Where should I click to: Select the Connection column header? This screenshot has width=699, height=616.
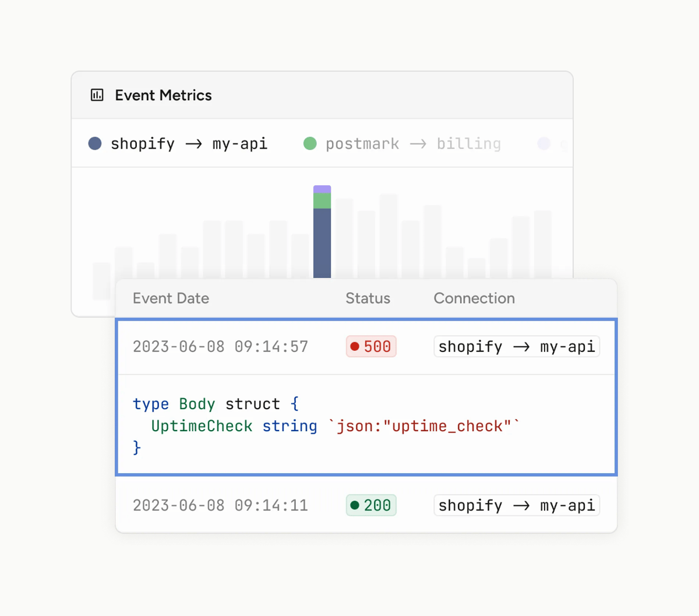coord(474,298)
